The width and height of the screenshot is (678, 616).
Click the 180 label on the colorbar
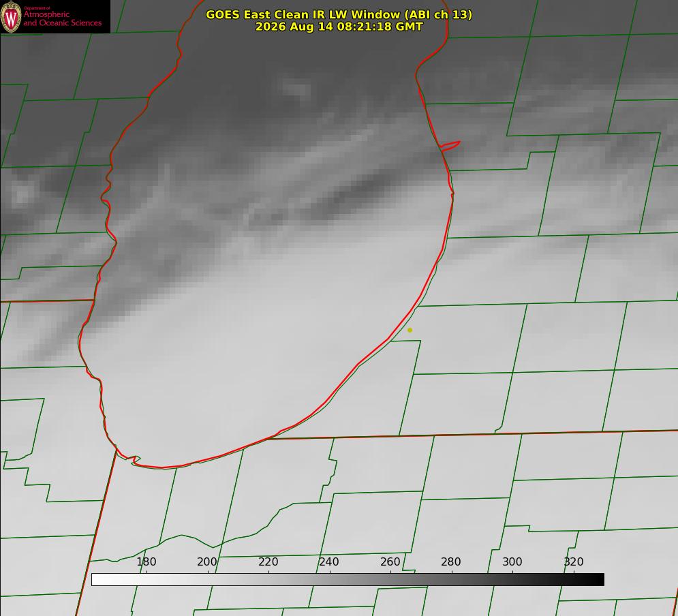[x=146, y=561]
